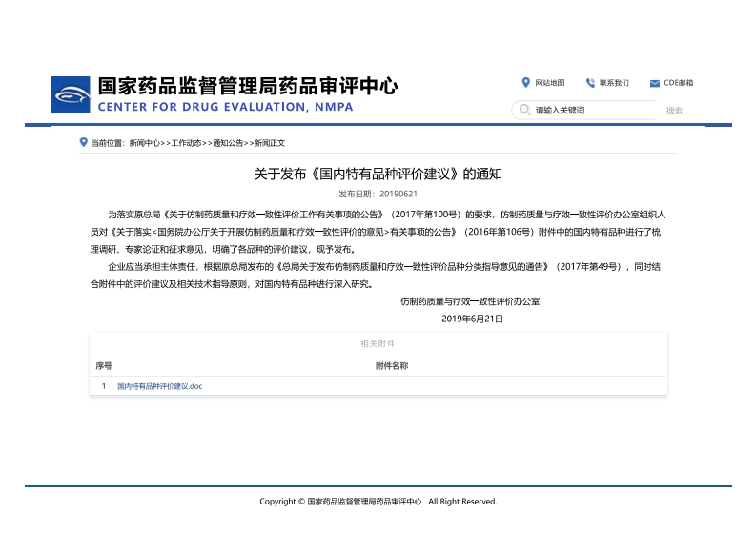Go to 新闻中心 in the breadcrumb
This screenshot has height=535, width=756.
145,143
